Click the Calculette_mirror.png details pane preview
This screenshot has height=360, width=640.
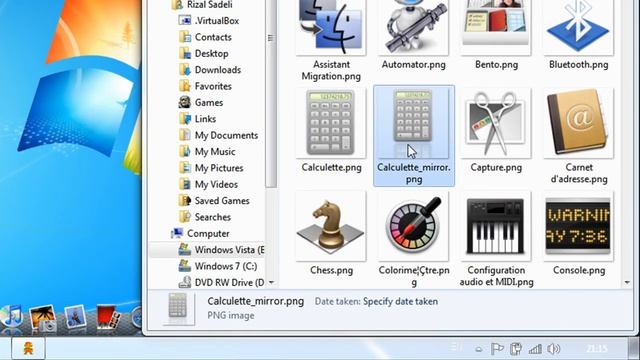[178, 308]
